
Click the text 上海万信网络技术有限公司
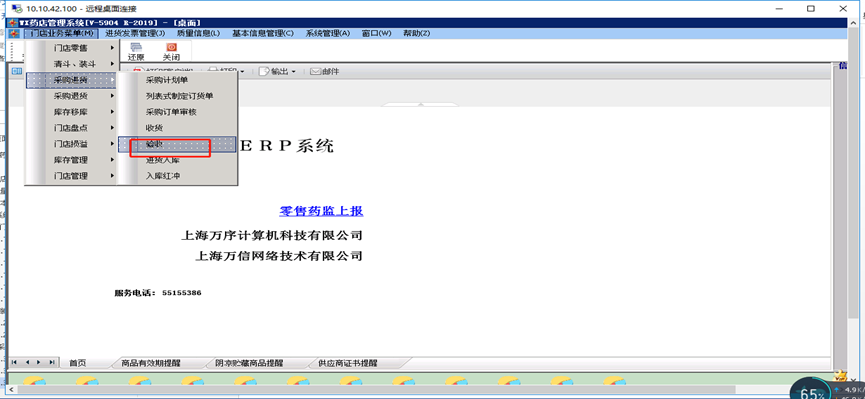(279, 256)
